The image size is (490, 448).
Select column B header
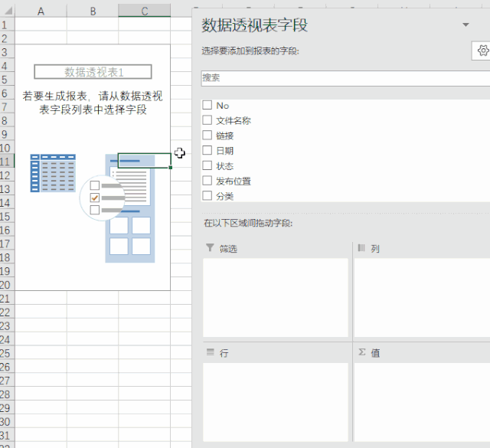click(93, 11)
